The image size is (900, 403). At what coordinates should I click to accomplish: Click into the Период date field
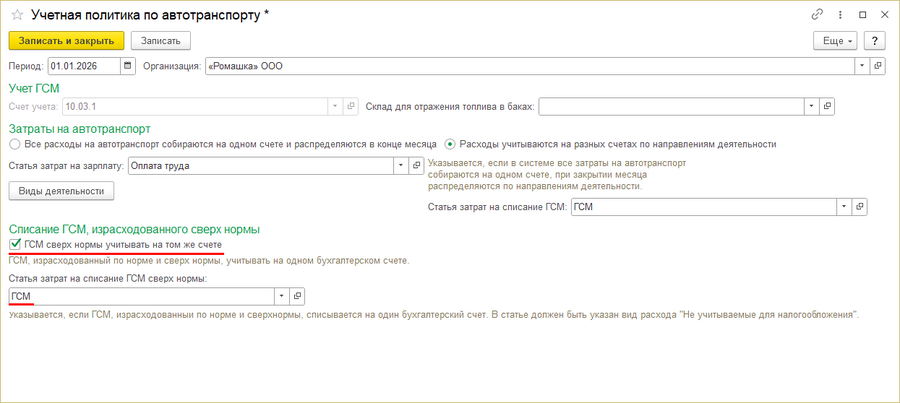[84, 66]
